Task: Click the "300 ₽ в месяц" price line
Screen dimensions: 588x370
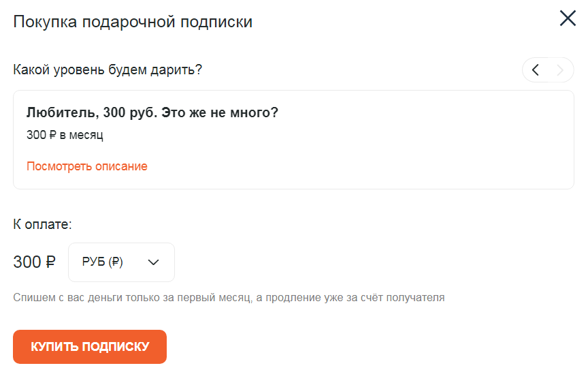Action: point(65,135)
